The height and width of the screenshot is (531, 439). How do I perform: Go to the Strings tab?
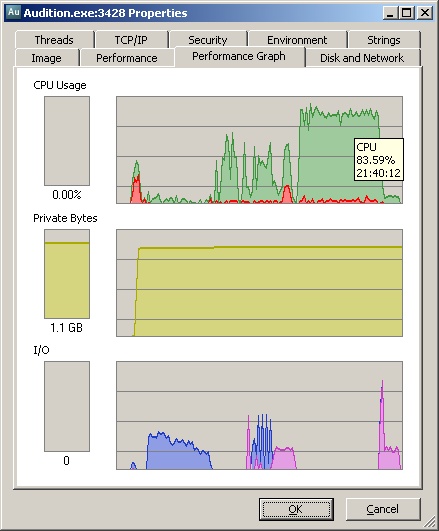384,40
